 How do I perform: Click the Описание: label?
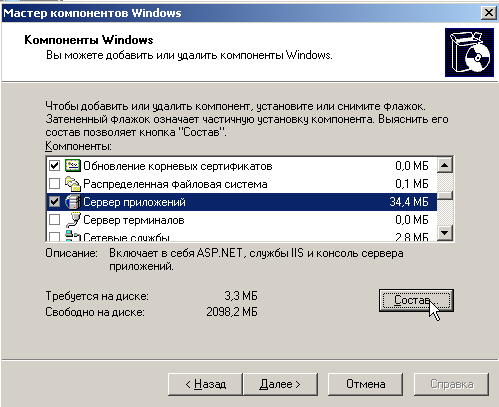71,253
